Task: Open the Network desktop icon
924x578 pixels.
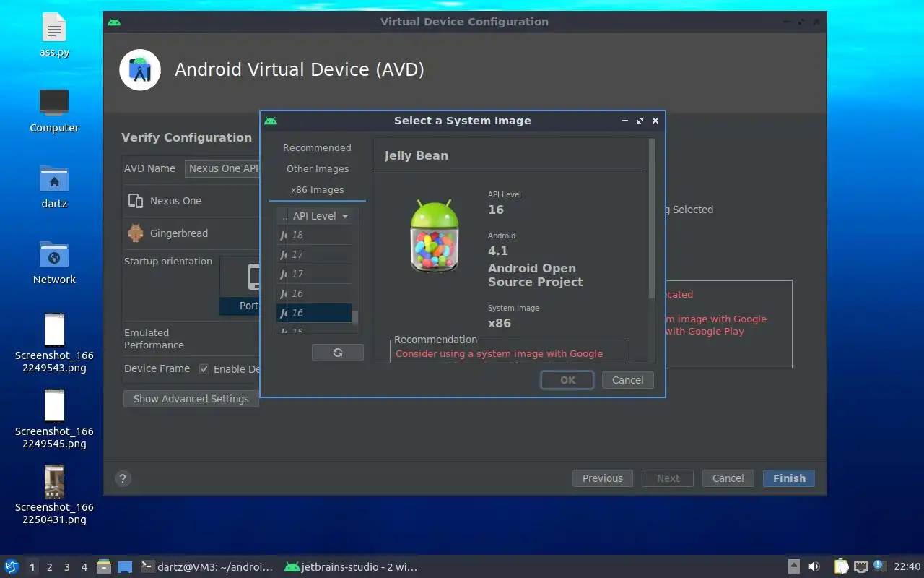Action: tap(54, 263)
